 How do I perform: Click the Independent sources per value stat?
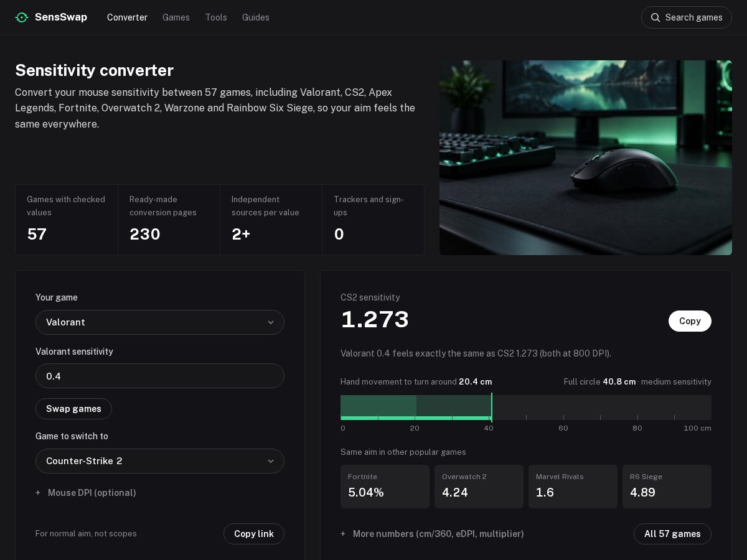tap(271, 220)
